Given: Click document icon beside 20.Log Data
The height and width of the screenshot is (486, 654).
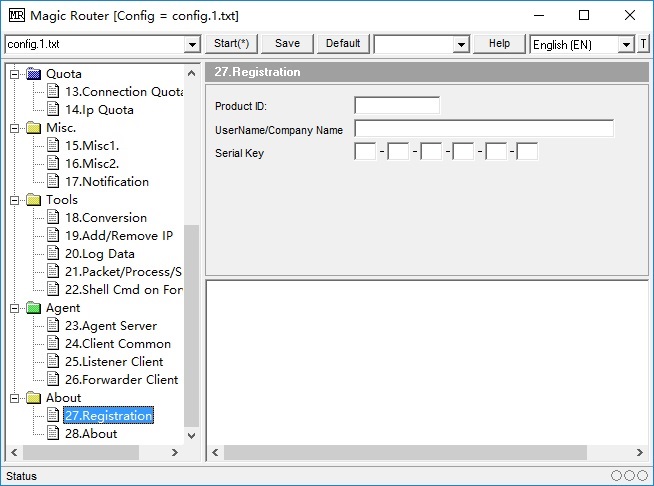Looking at the screenshot, I should tap(53, 253).
